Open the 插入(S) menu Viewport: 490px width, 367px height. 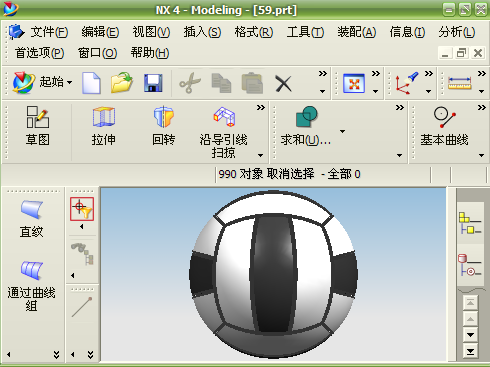(x=202, y=32)
